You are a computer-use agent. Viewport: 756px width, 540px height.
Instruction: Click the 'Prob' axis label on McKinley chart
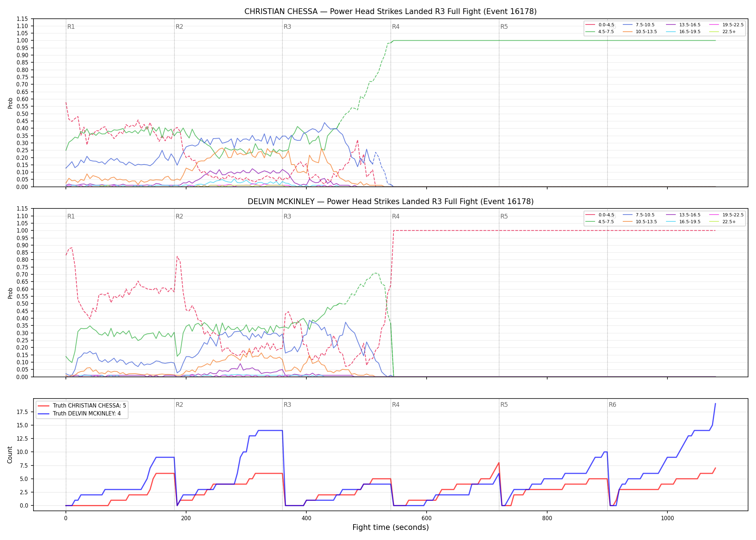point(10,293)
